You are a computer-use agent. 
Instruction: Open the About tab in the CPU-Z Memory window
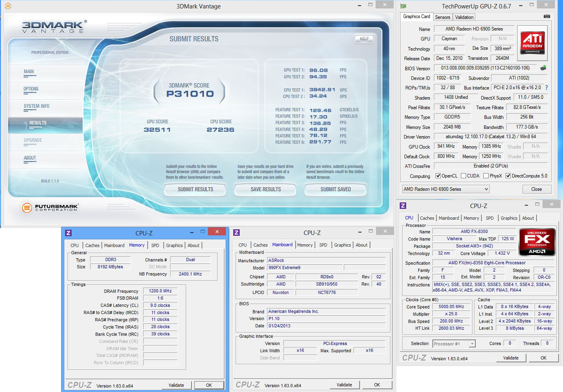(193, 245)
